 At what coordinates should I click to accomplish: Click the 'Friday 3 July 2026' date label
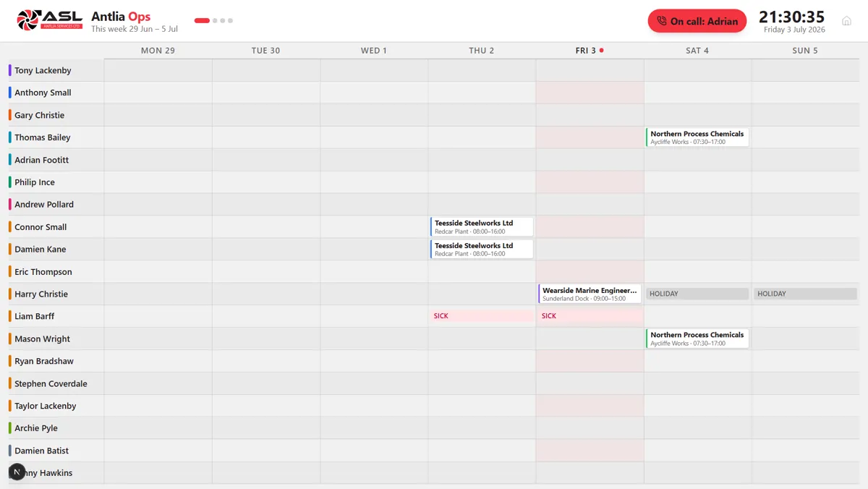coord(794,30)
